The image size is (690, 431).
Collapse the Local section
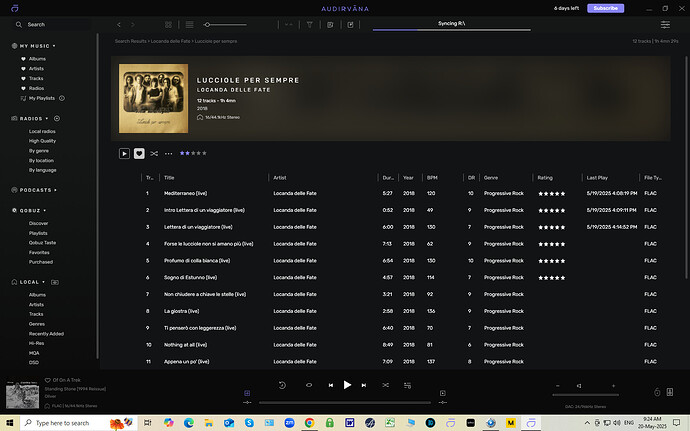44,282
